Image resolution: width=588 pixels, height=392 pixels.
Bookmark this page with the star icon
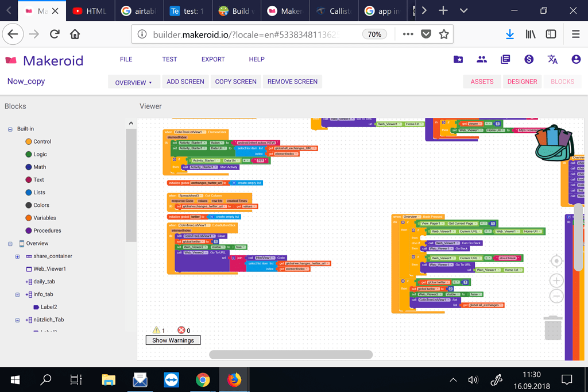click(x=444, y=34)
